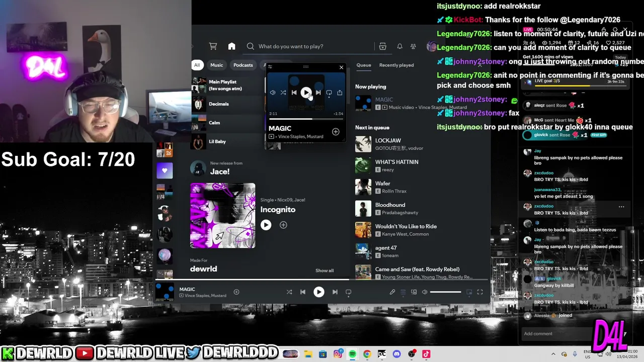Screen dimensions: 644x362
Task: Toggle shuffle in the bottom player bar
Action: (289, 292)
